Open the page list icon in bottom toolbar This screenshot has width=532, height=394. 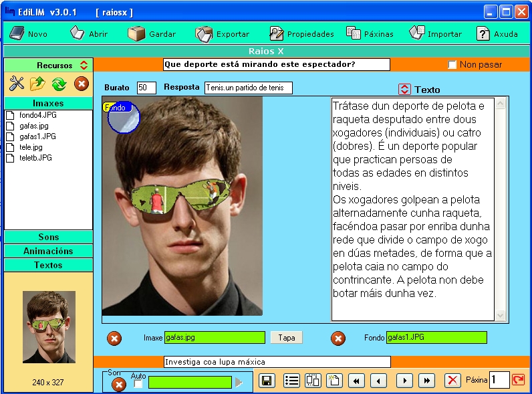(x=291, y=381)
